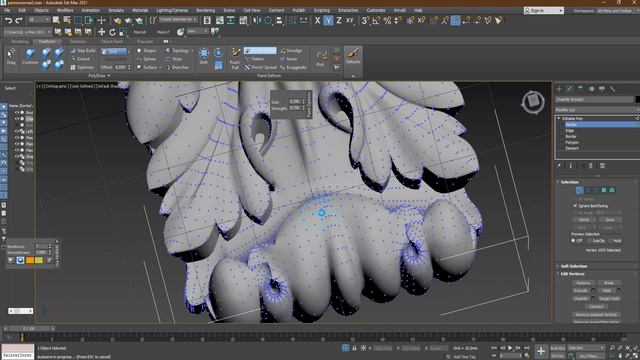The height and width of the screenshot is (360, 640).
Task: Open the Display tab in command panel
Action: (x=602, y=89)
